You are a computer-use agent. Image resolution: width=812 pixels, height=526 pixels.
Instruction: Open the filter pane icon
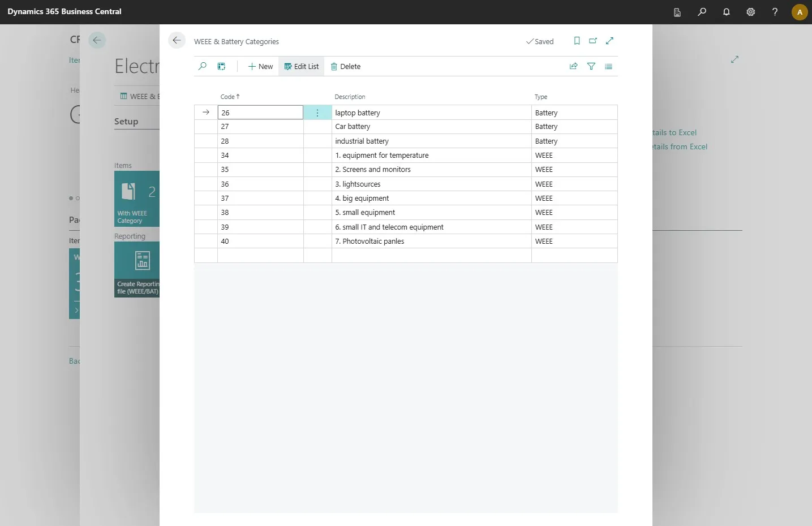591,66
